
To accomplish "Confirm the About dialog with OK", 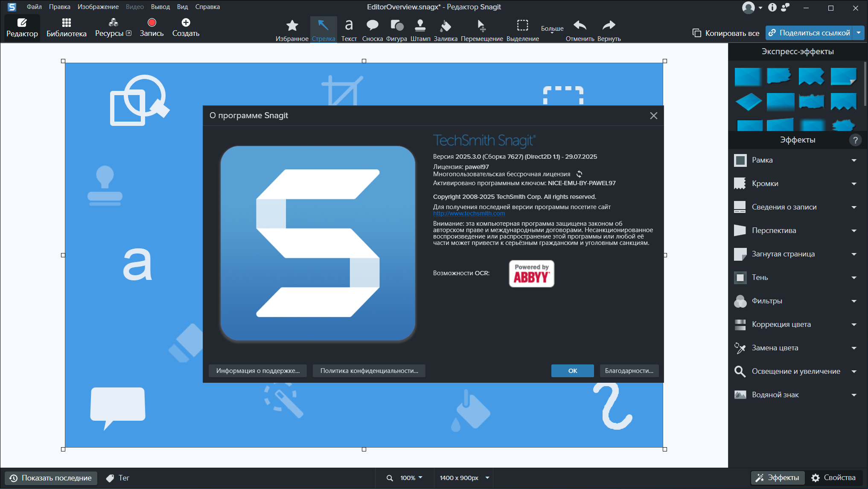I will (x=572, y=371).
